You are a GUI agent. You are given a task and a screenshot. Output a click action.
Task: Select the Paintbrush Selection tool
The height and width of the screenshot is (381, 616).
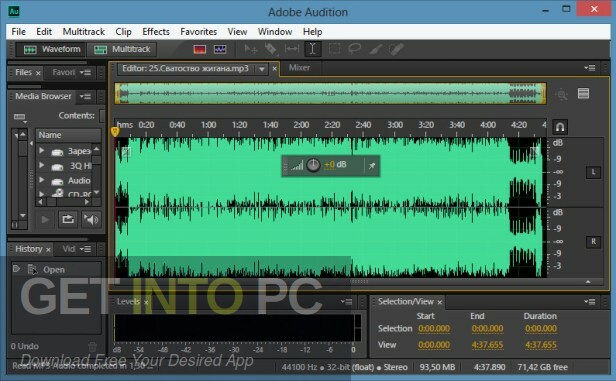(x=376, y=49)
